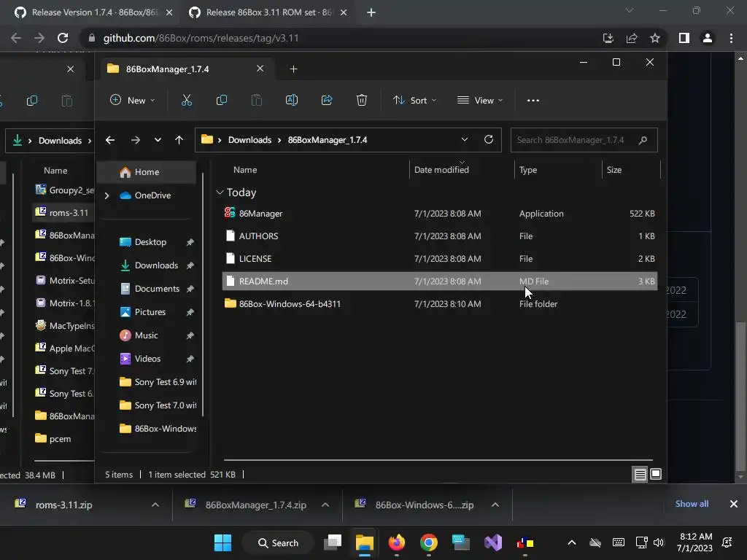
Task: Open 86BoxManager_1.7.4.zip from downloads bar
Action: tap(255, 505)
